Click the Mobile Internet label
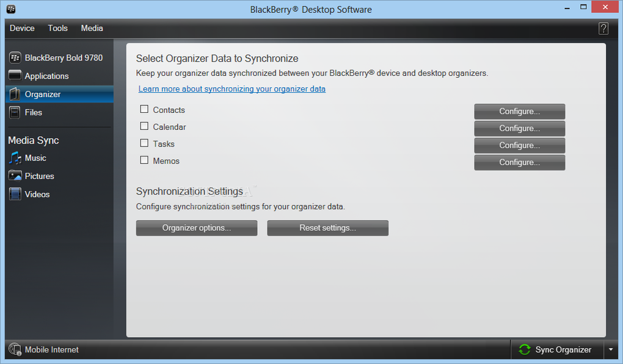This screenshot has height=364, width=623. point(52,350)
